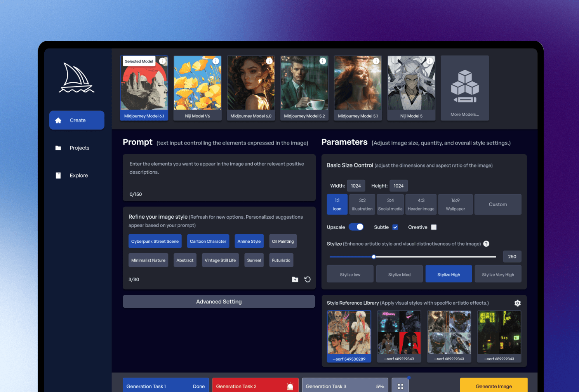Select the 1:1 Icon aspect ratio

[337, 204]
